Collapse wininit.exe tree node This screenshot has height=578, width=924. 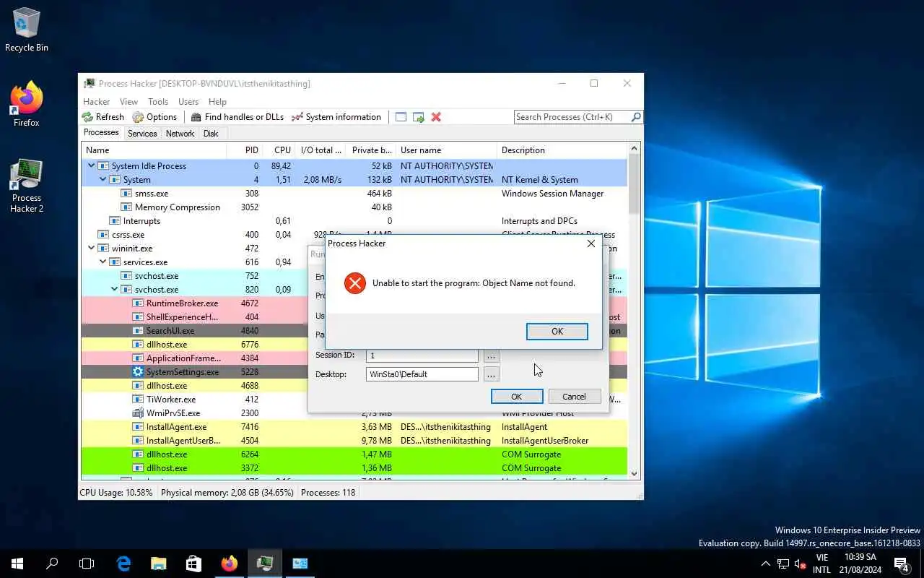pyautogui.click(x=91, y=248)
